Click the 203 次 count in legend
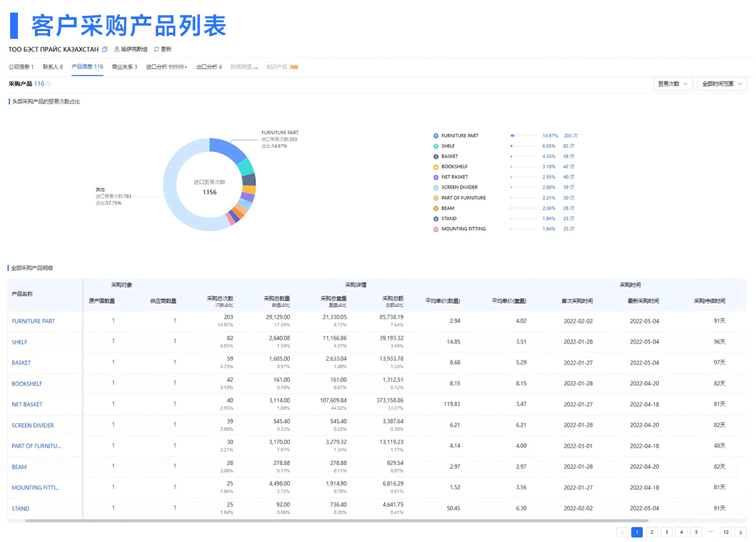The height and width of the screenshot is (542, 756). 571,136
